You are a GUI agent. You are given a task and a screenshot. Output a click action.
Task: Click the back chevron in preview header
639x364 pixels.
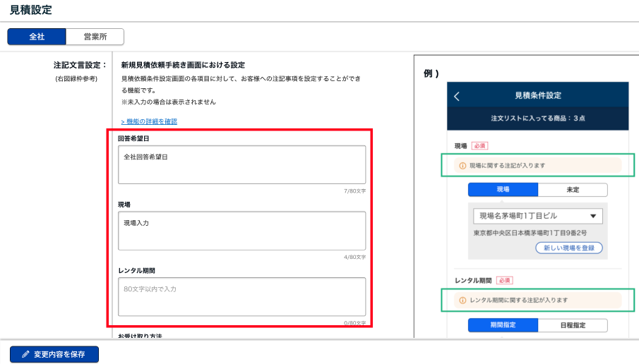(457, 96)
